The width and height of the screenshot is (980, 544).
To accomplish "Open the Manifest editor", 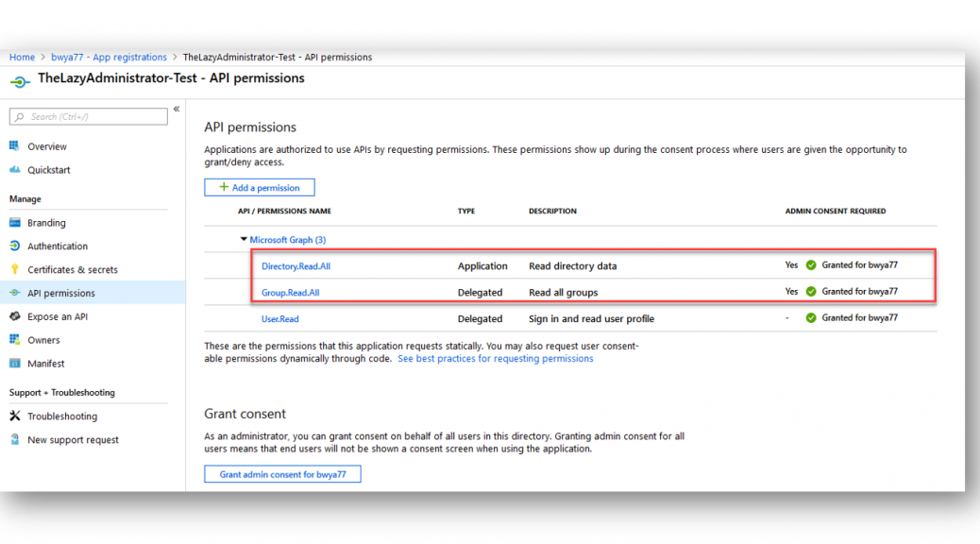I will pyautogui.click(x=45, y=364).
